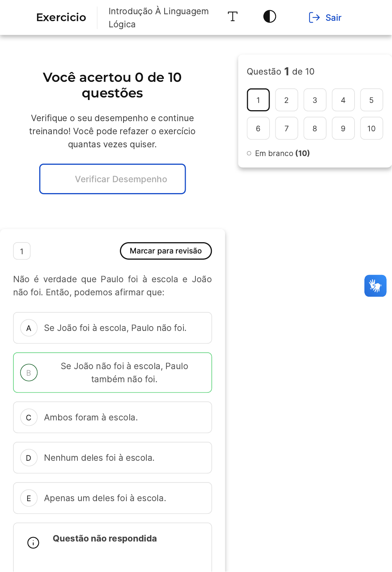Jump to question 5 in navigator
Viewport: 392px width, 572px height.
[371, 100]
